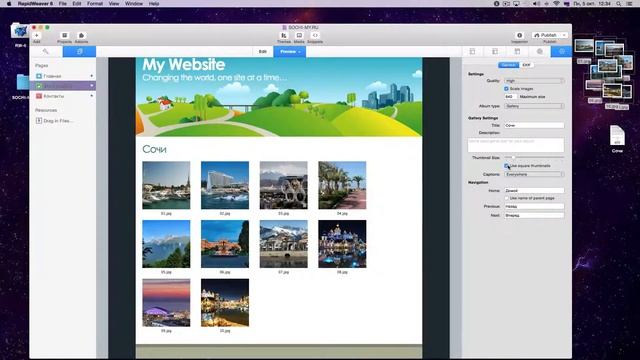
Task: Select the third inspector tab icon
Action: coord(517,51)
